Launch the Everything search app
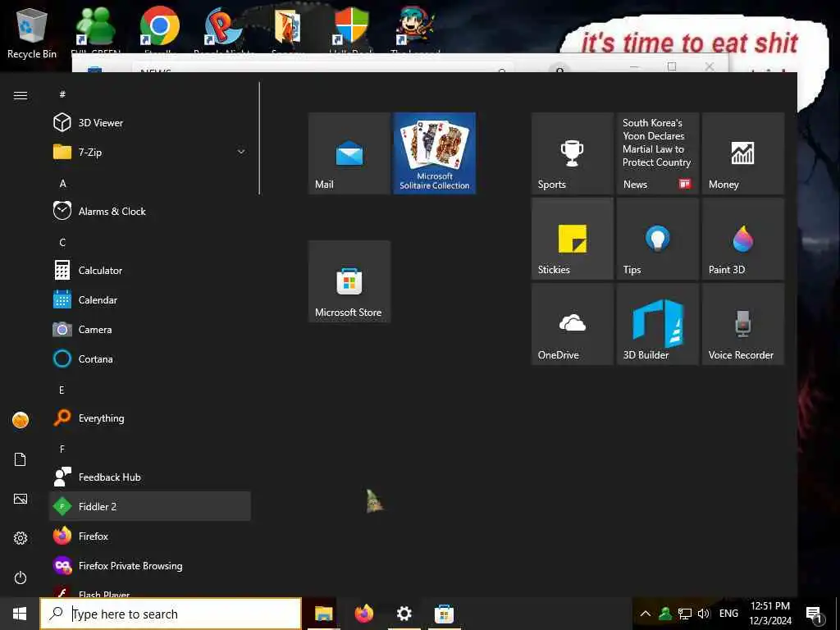 (150, 418)
